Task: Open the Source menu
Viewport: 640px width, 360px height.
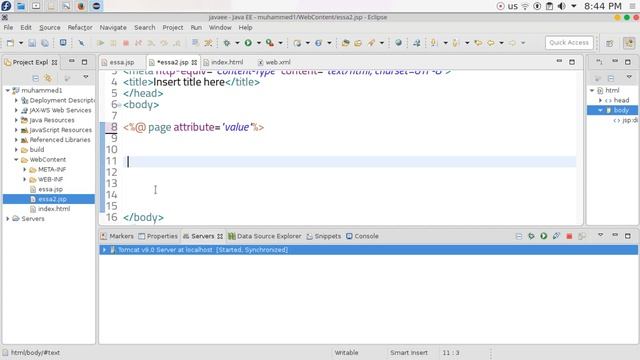Action: pos(49,27)
